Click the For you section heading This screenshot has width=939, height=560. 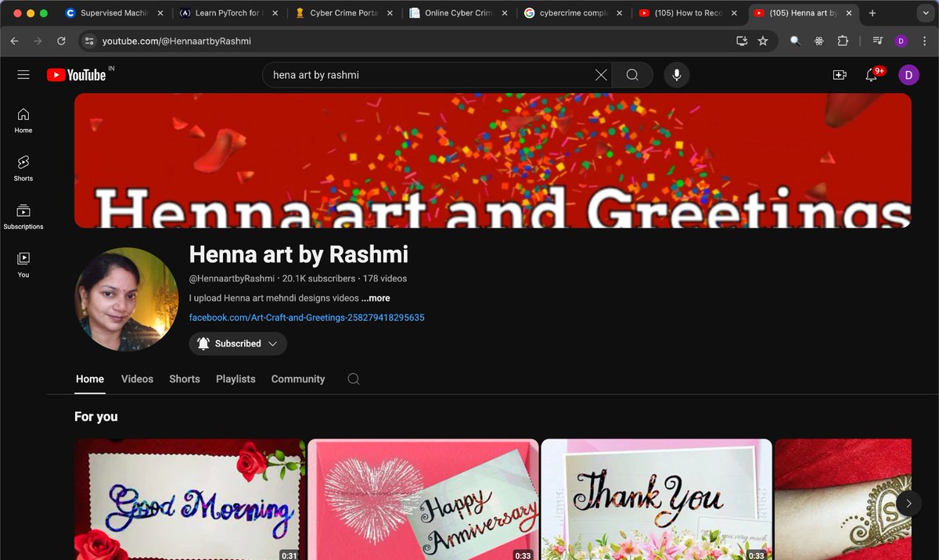(96, 417)
